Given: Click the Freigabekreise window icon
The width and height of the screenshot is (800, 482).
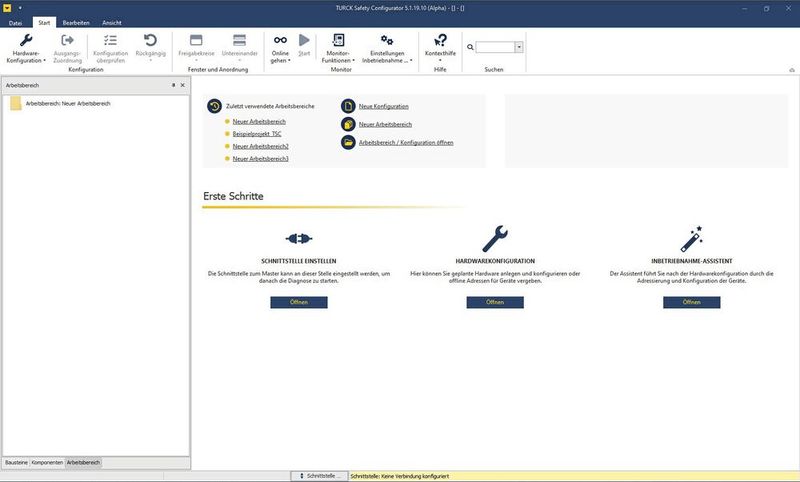Looking at the screenshot, I should (x=196, y=40).
